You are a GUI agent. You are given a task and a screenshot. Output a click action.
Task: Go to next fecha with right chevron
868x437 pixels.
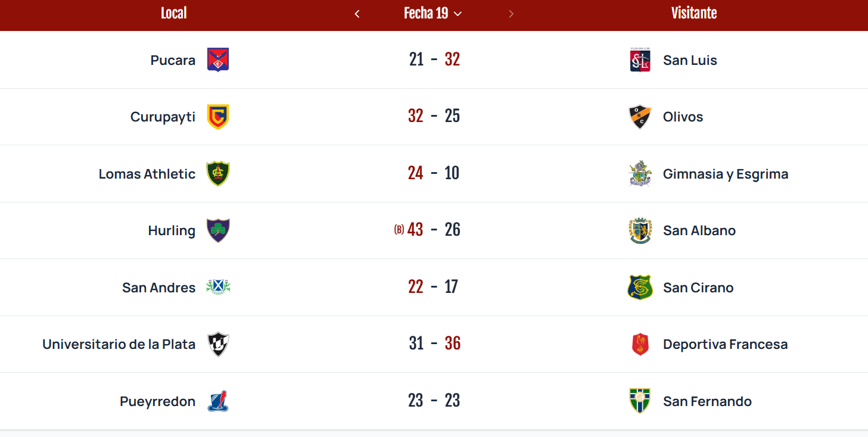(x=511, y=14)
